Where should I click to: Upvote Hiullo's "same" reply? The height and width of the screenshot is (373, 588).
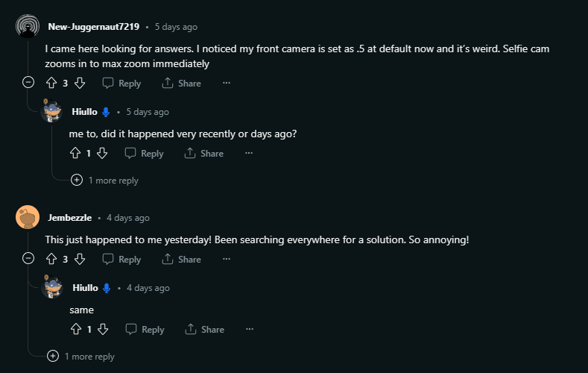[75, 329]
